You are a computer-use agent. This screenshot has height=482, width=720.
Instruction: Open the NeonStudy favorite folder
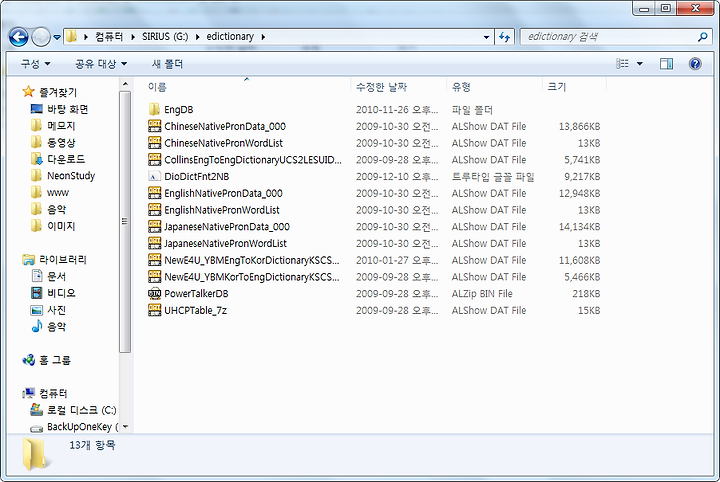[71, 176]
